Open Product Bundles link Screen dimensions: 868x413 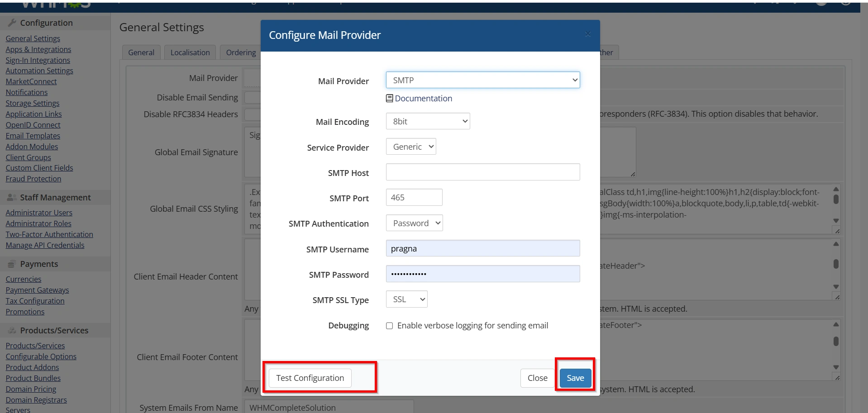pyautogui.click(x=33, y=378)
